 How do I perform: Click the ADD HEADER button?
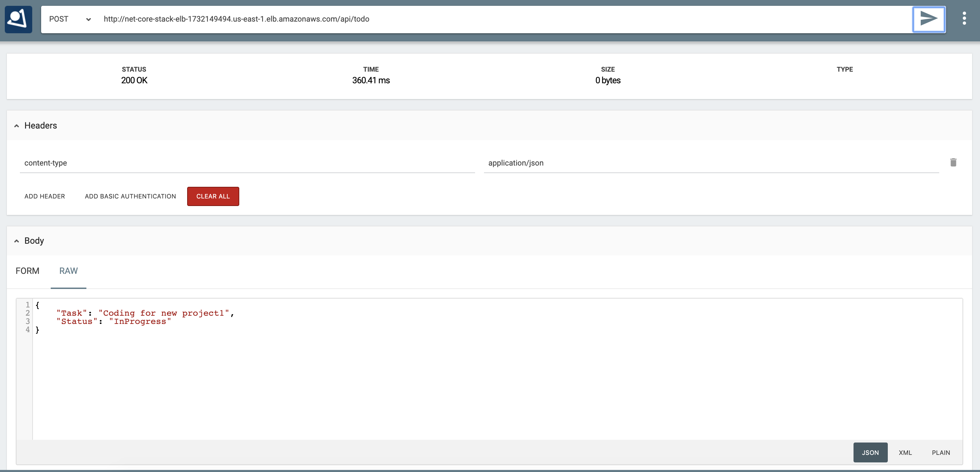45,197
